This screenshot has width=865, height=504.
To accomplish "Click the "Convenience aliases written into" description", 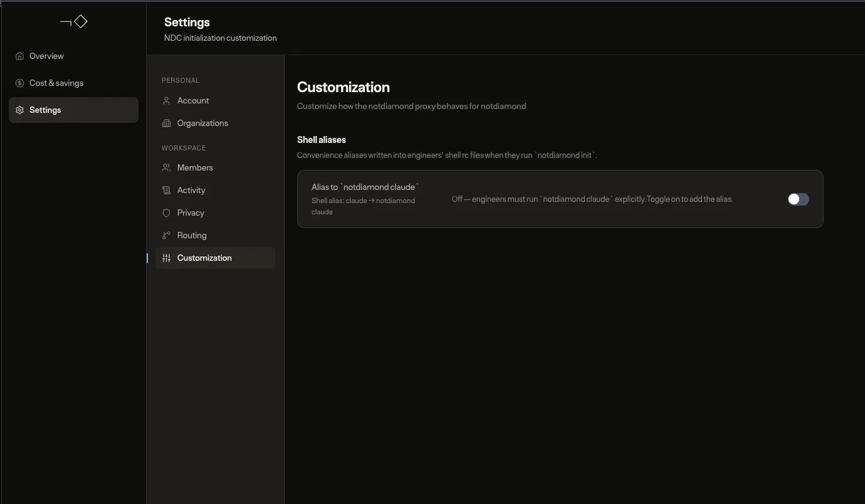I will pos(447,155).
